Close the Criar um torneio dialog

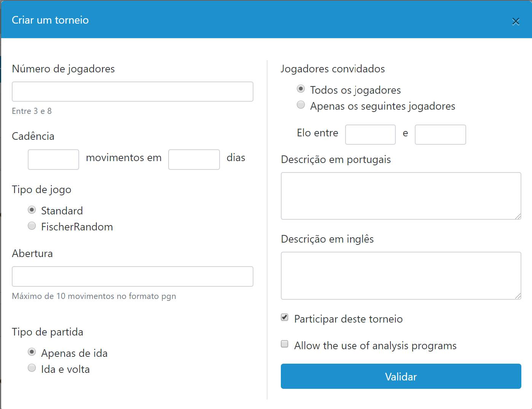pos(516,21)
